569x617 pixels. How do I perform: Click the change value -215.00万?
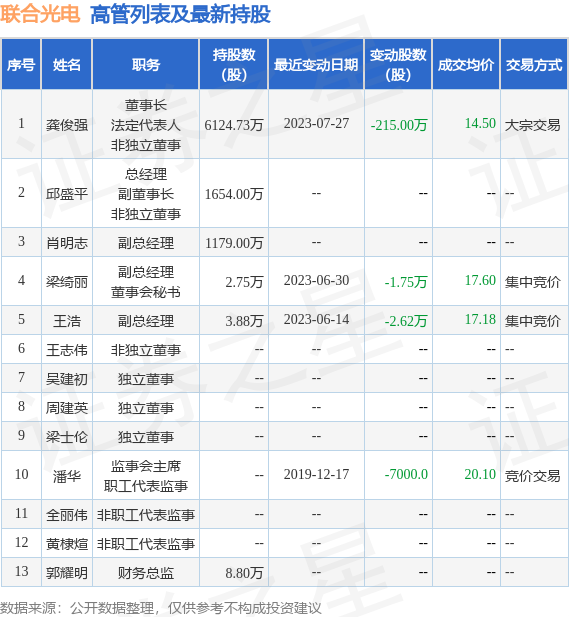(x=399, y=125)
